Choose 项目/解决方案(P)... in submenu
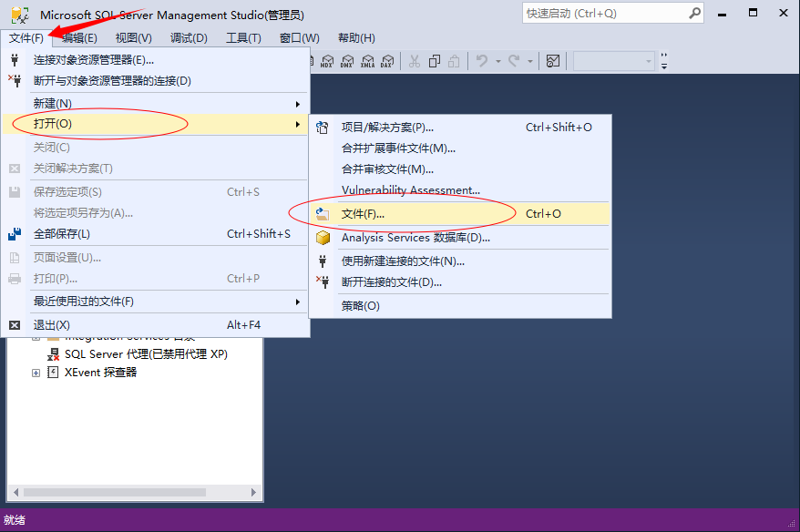The height and width of the screenshot is (532, 800). click(460, 128)
